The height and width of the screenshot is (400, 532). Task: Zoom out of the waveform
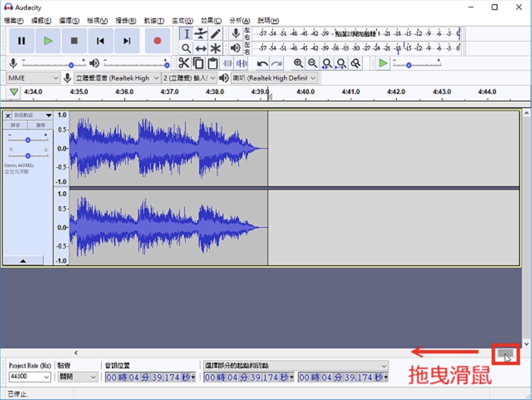point(312,63)
